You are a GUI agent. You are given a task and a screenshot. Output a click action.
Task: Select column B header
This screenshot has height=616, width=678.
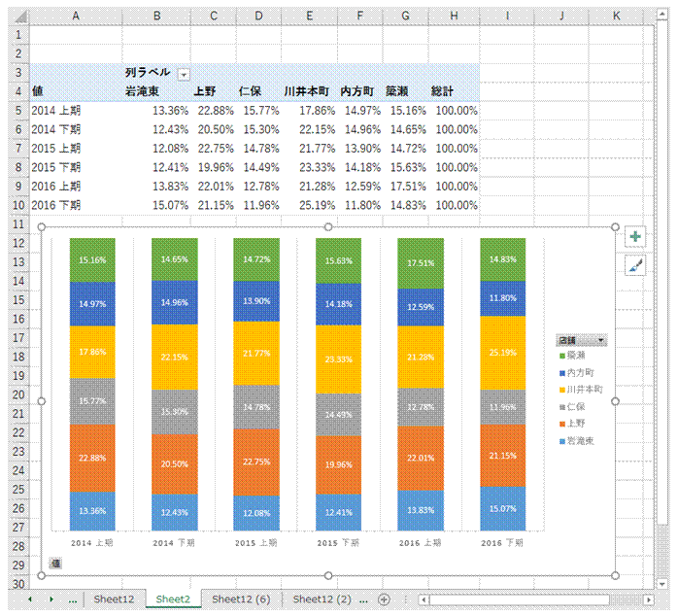point(155,17)
